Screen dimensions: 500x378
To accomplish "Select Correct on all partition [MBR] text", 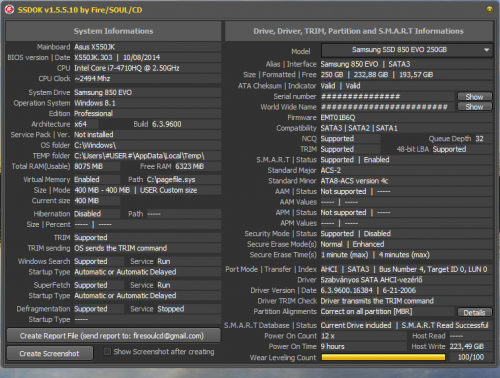I will 366,312.
